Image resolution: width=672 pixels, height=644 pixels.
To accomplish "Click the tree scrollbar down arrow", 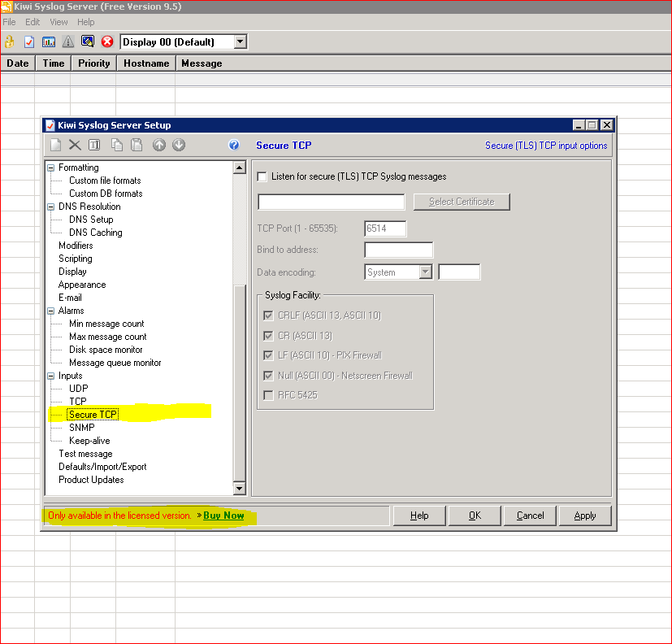I will point(240,489).
